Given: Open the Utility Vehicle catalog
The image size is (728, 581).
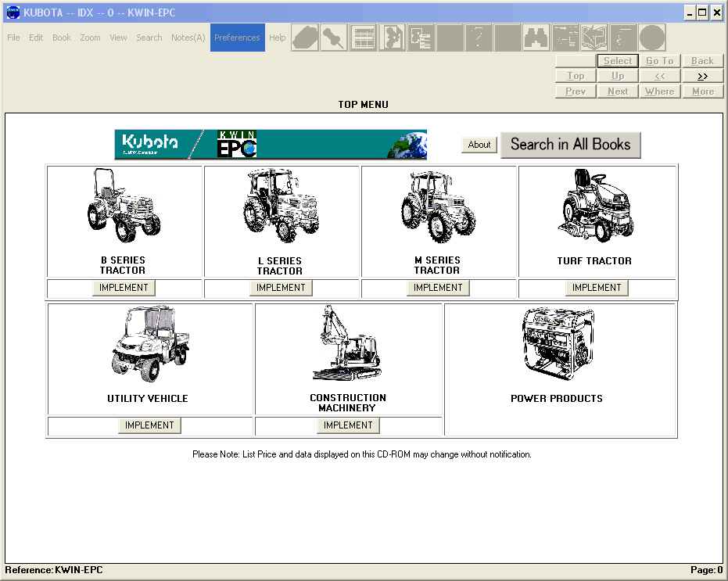Looking at the screenshot, I should [x=150, y=359].
